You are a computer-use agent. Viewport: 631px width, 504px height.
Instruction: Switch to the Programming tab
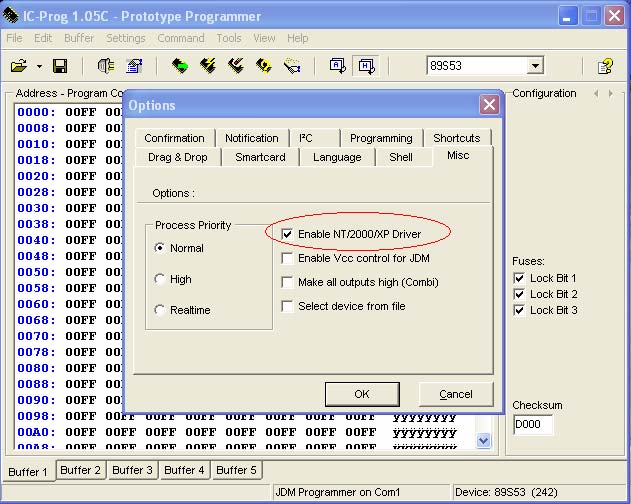(x=381, y=138)
